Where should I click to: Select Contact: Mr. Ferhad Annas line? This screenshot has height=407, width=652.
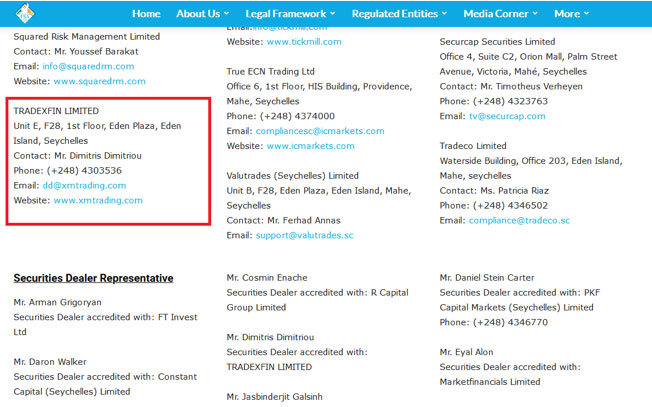pos(283,220)
